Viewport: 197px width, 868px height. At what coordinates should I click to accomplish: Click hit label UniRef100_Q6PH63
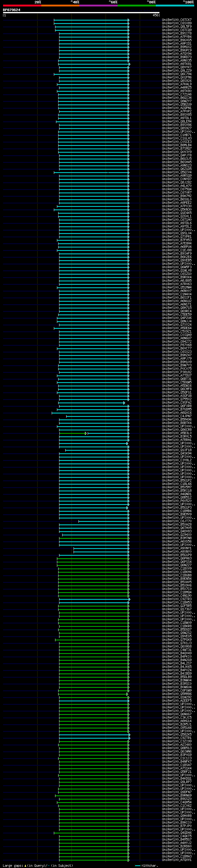pyautogui.click(x=177, y=558)
